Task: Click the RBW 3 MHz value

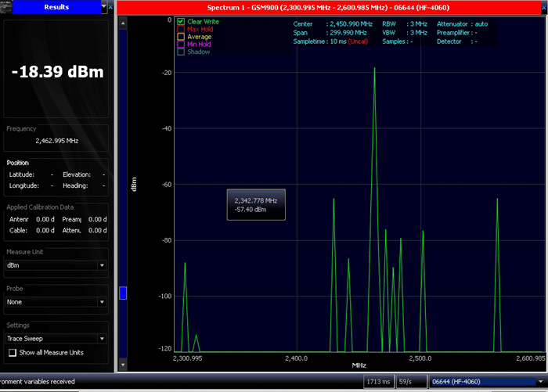Action: (419, 24)
